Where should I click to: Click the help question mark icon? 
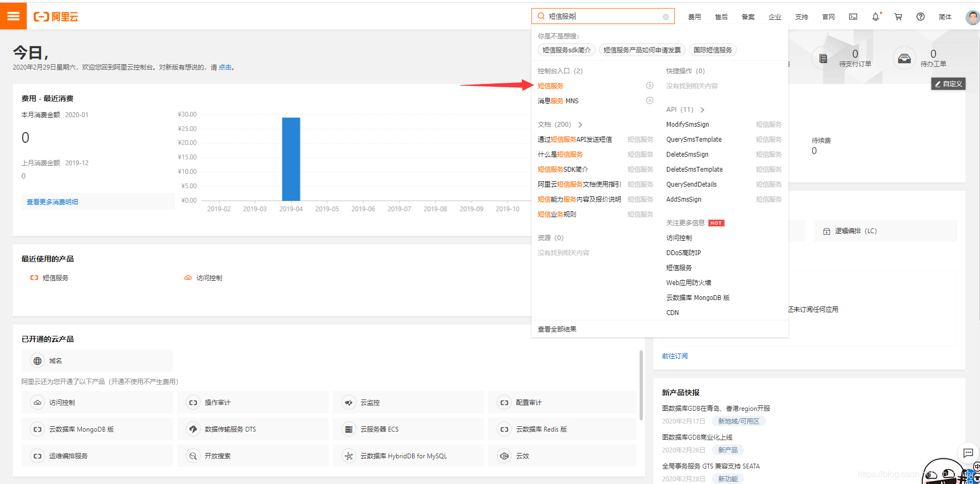tap(921, 17)
